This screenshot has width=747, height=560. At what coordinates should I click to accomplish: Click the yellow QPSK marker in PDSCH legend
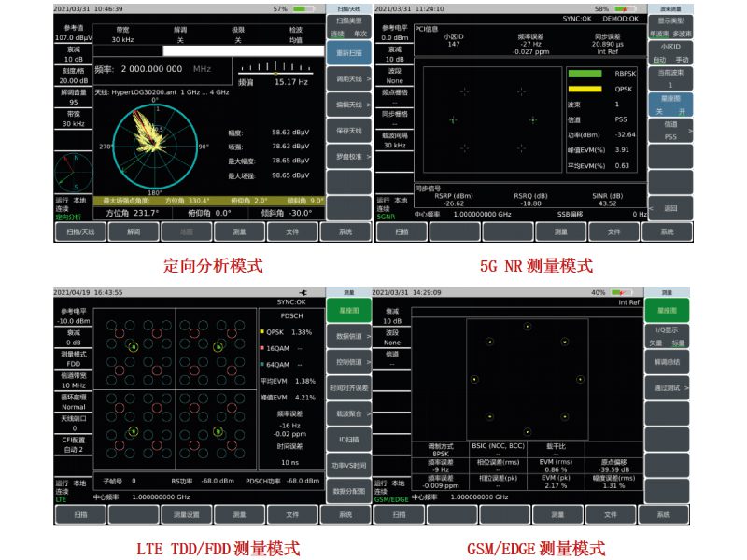(x=261, y=331)
